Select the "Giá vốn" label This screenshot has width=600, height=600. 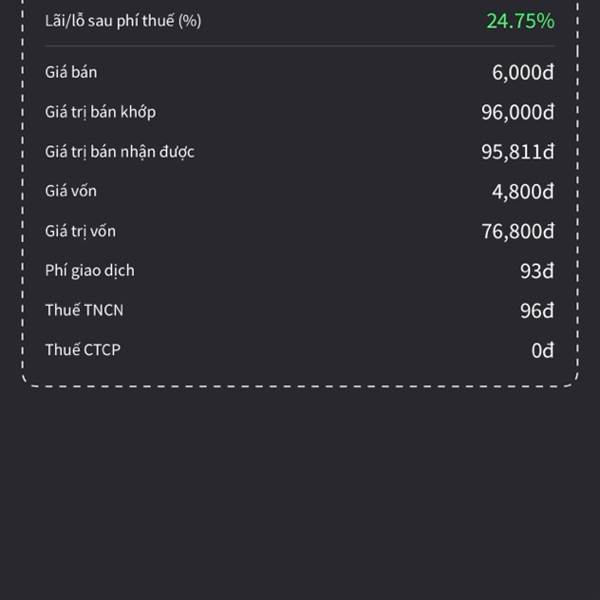pyautogui.click(x=71, y=191)
